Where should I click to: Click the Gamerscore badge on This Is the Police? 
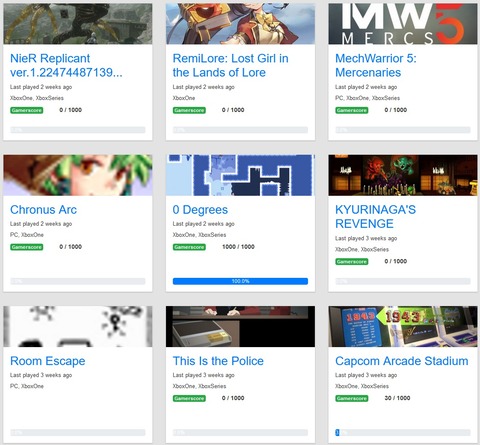(x=189, y=398)
